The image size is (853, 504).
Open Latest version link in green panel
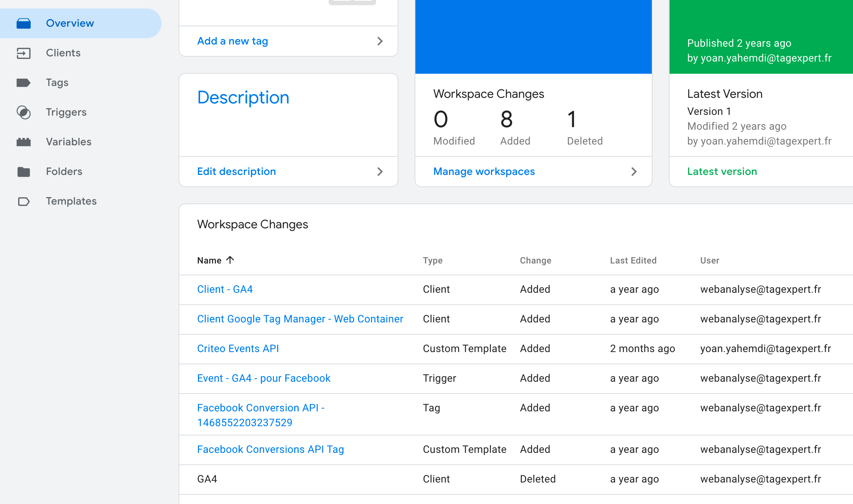722,171
